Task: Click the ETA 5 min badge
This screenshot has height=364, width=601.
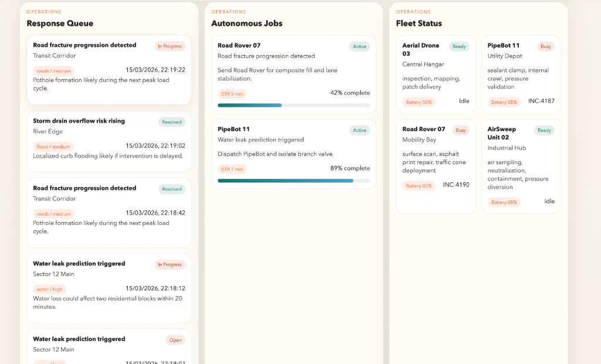Action: tap(232, 94)
